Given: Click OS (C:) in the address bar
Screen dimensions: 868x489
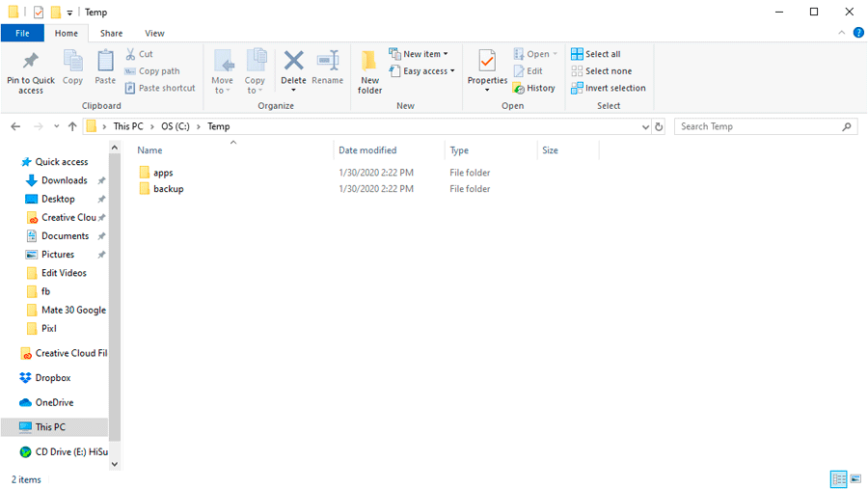Looking at the screenshot, I should 176,126.
